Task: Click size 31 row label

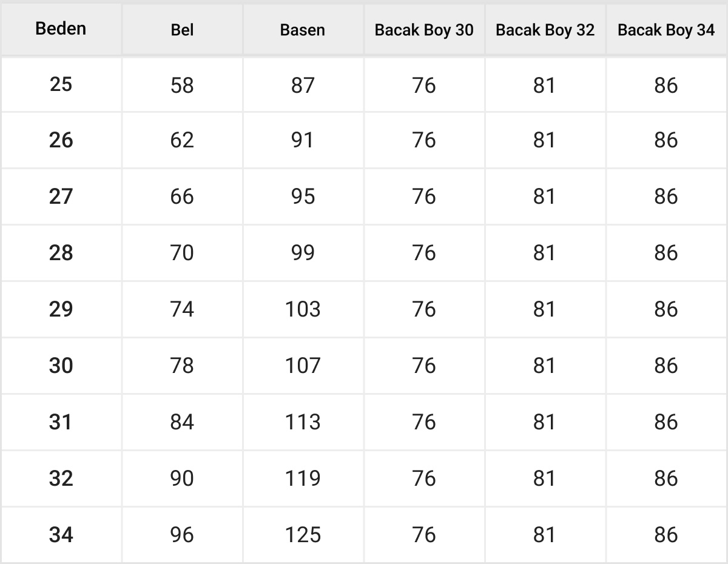Action: pyautogui.click(x=61, y=422)
